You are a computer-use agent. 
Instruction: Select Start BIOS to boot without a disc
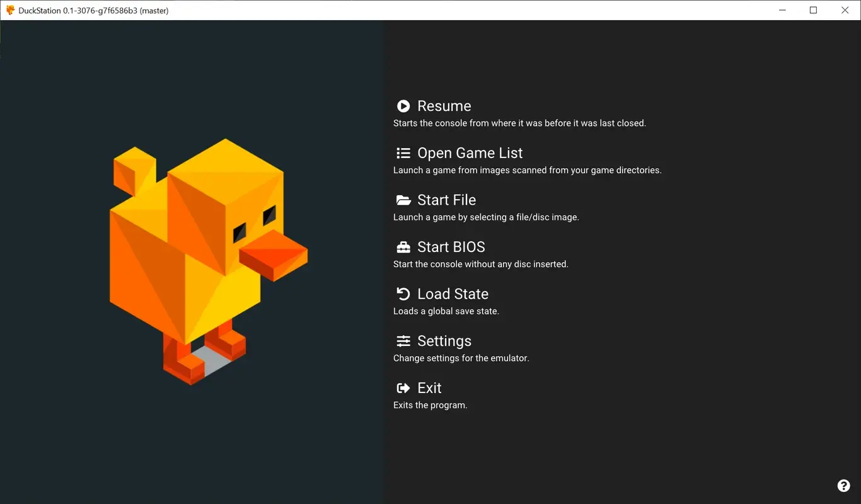(x=451, y=247)
